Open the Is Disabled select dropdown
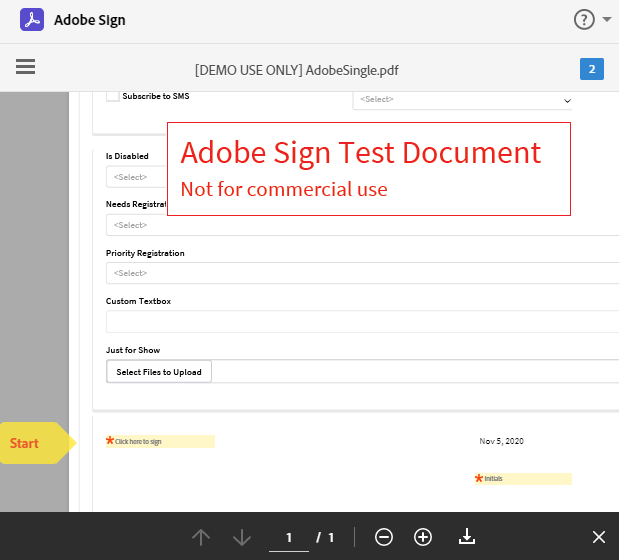Image resolution: width=619 pixels, height=560 pixels. click(136, 177)
